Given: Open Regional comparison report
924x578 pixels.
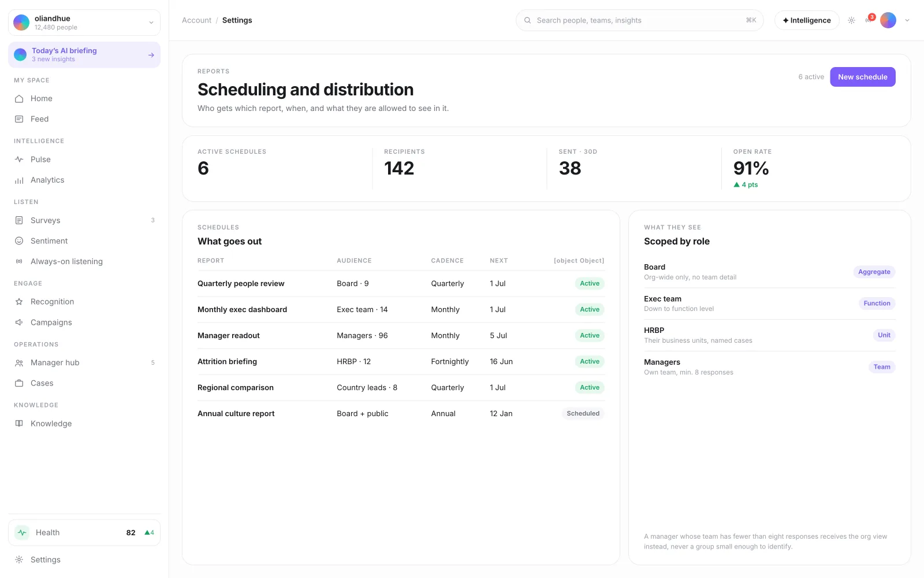Looking at the screenshot, I should (401, 388).
